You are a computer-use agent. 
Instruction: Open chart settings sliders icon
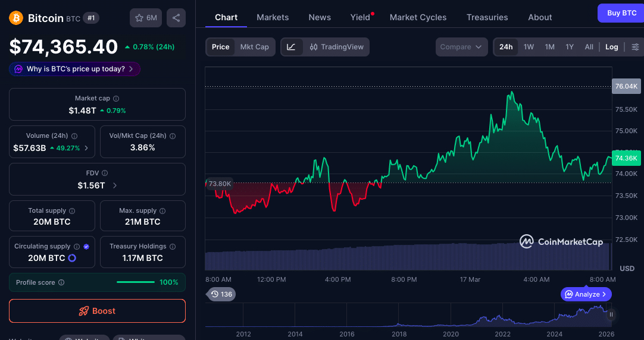pos(636,47)
